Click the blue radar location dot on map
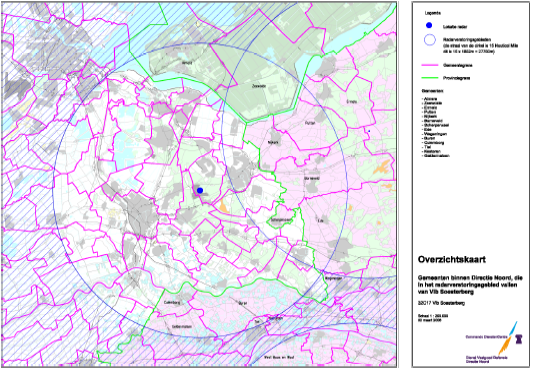 [200, 190]
